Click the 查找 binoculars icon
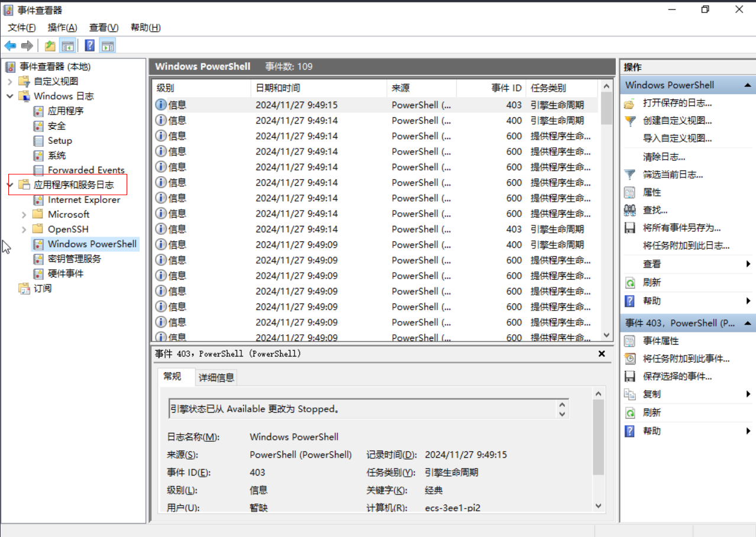The height and width of the screenshot is (537, 756). coord(630,210)
